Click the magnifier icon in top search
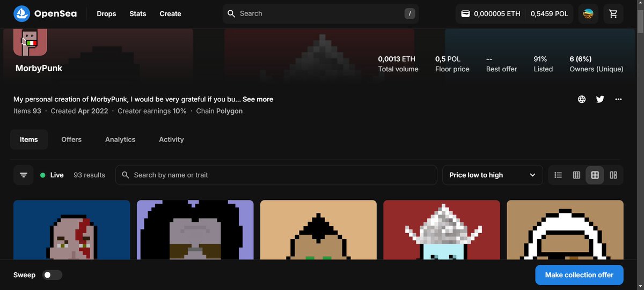 pyautogui.click(x=231, y=13)
